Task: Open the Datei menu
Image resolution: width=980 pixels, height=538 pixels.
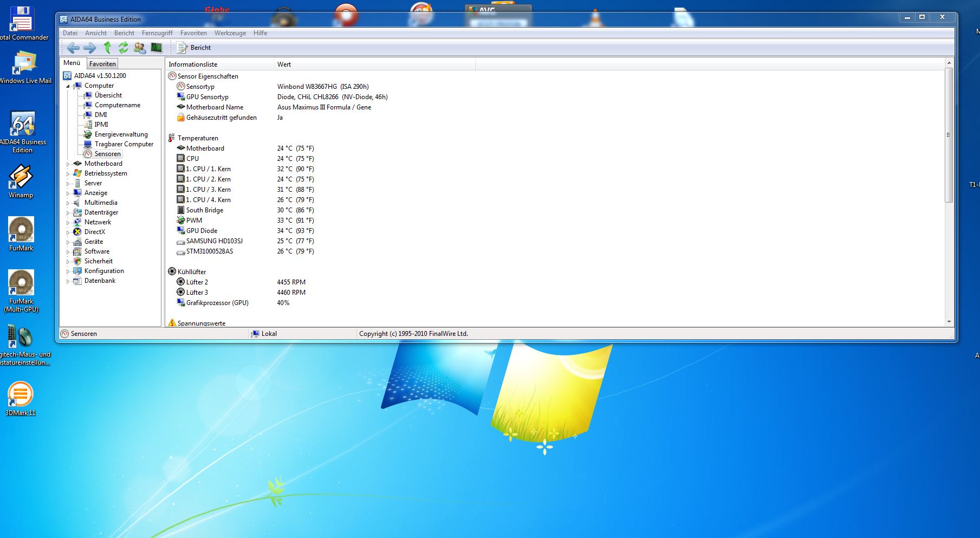Action: click(70, 33)
